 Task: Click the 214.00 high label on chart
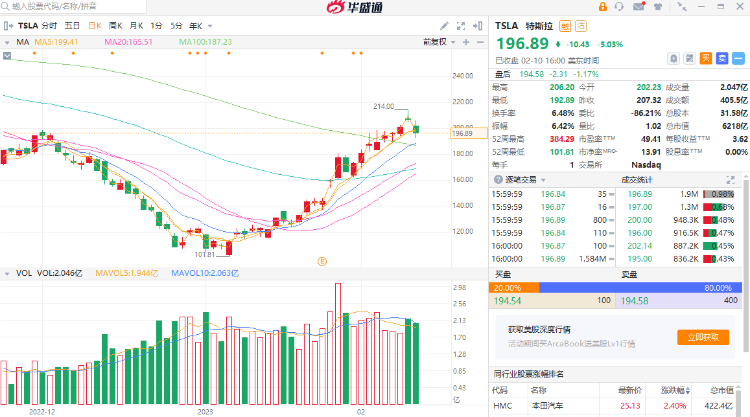pos(384,106)
